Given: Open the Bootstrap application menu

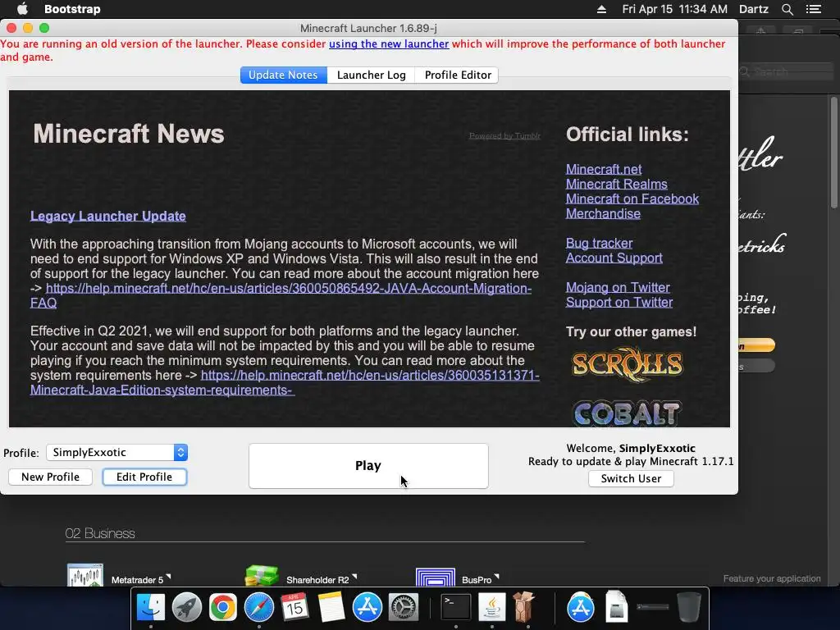Looking at the screenshot, I should point(72,9).
